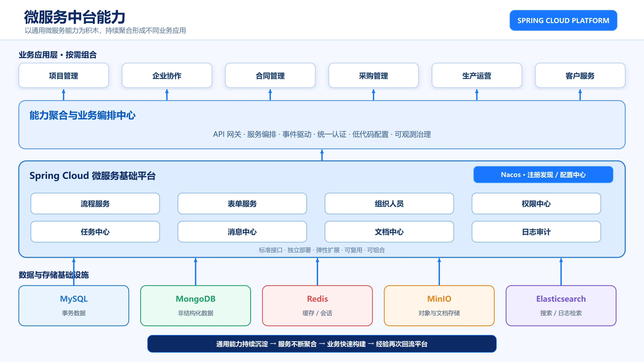Select the 表单服务 service box

(242, 204)
